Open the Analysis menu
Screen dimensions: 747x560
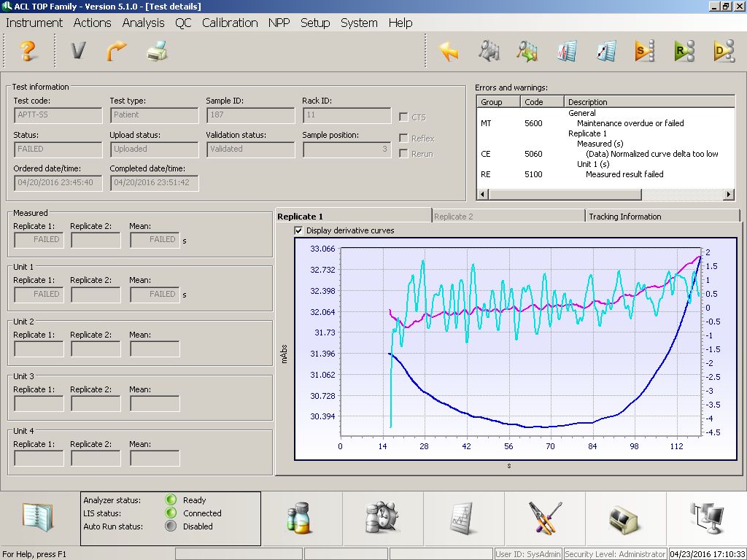pos(143,23)
